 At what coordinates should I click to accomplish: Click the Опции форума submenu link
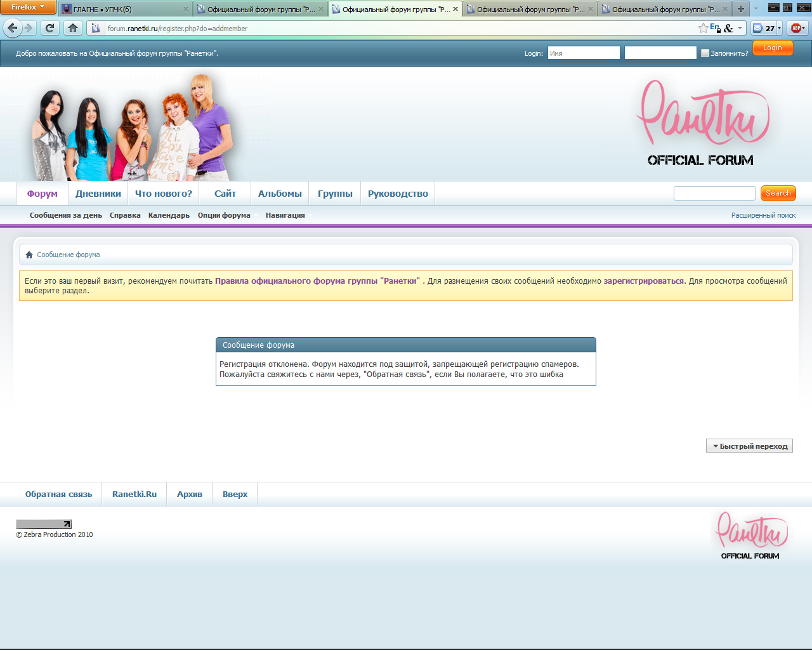point(224,215)
